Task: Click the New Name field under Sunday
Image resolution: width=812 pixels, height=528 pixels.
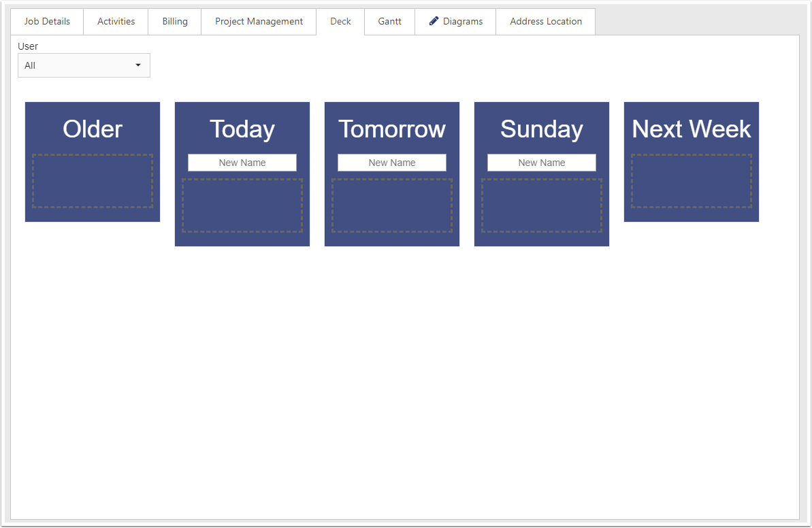Action: 542,163
